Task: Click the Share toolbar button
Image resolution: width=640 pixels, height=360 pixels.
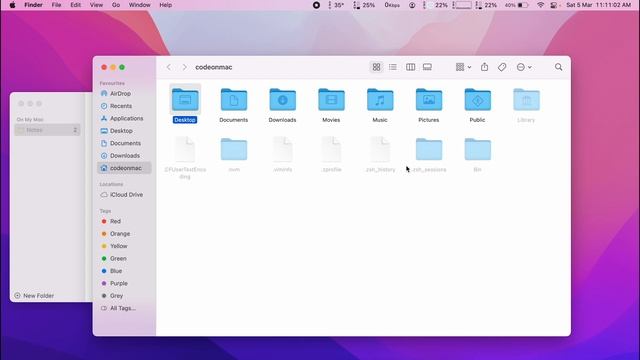Action: pyautogui.click(x=484, y=67)
